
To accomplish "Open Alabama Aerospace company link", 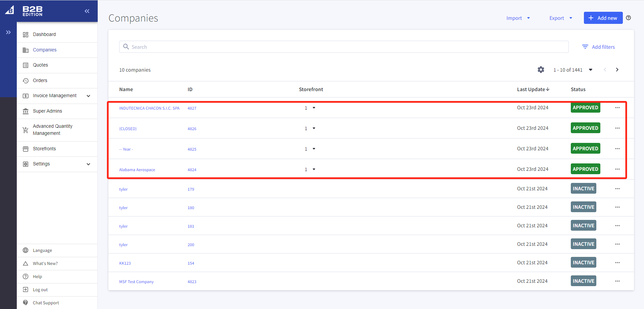I will (x=137, y=170).
